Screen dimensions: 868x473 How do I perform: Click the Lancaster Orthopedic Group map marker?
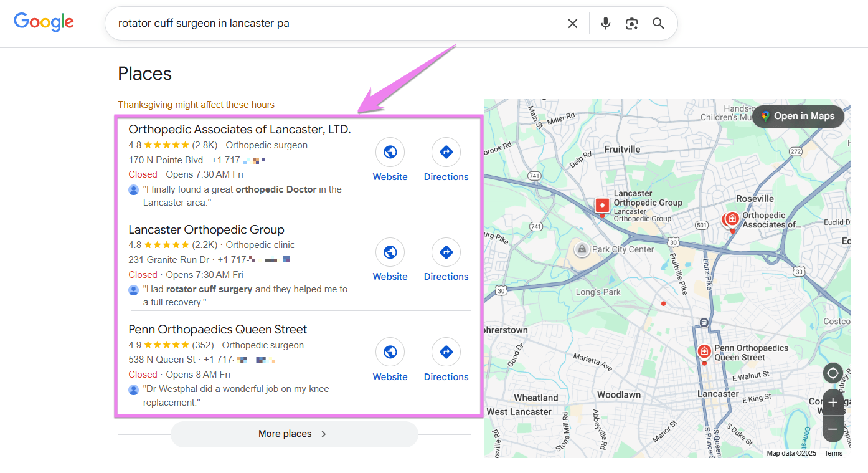[601, 206]
